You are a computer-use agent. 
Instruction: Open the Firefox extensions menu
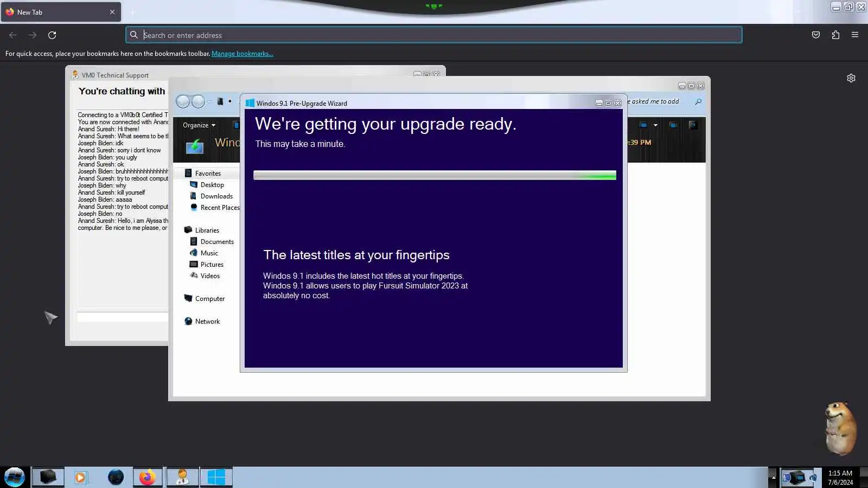click(x=835, y=35)
